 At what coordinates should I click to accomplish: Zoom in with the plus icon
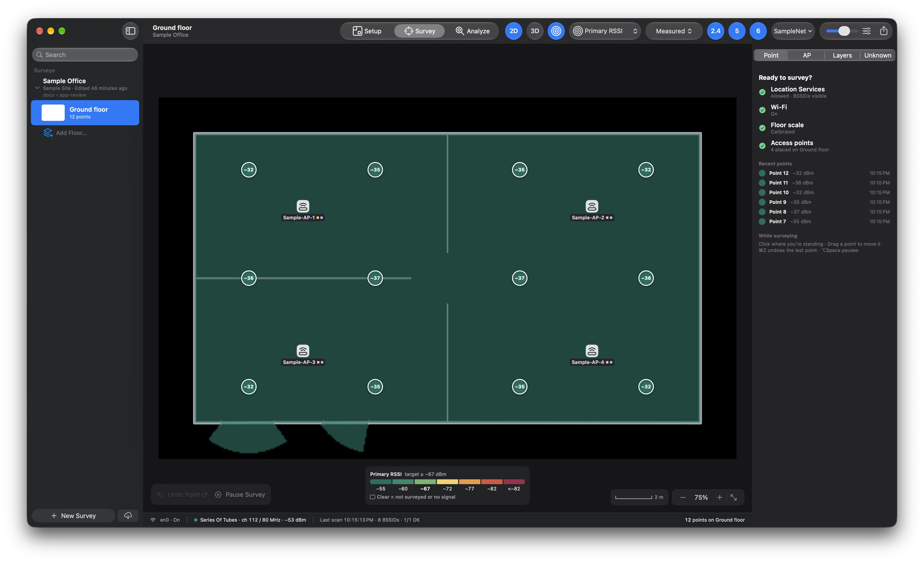point(720,497)
